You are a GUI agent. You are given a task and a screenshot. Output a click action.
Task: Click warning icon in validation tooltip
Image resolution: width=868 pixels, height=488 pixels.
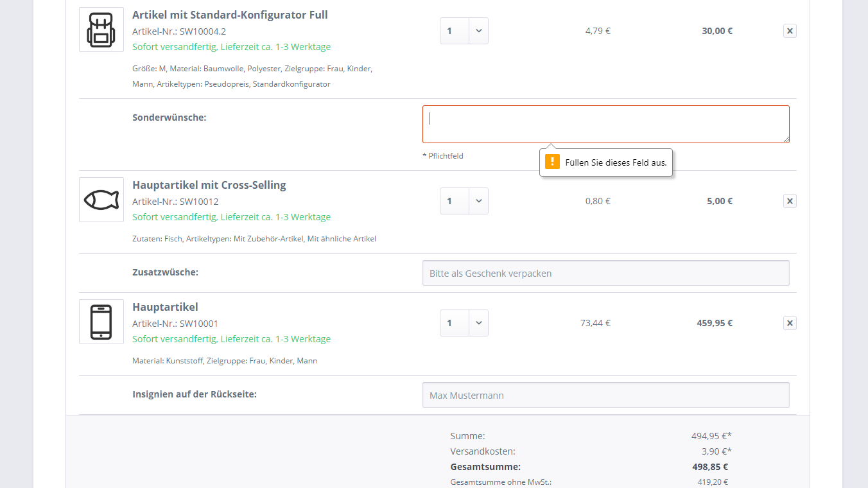pyautogui.click(x=552, y=162)
